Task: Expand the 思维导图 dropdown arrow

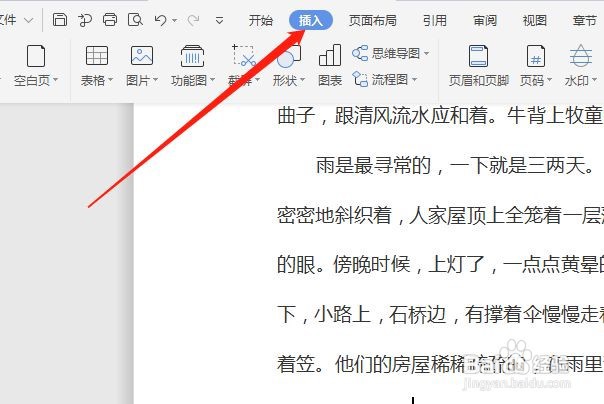Action: [426, 53]
